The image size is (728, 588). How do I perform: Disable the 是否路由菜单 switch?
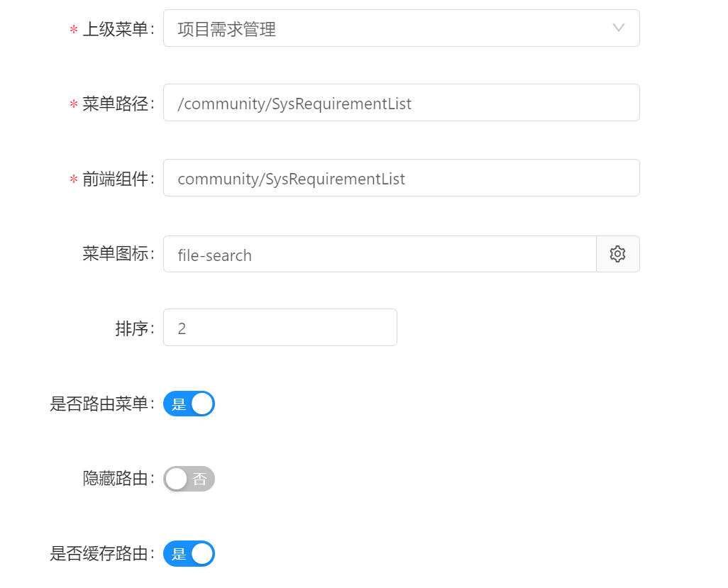pos(189,403)
